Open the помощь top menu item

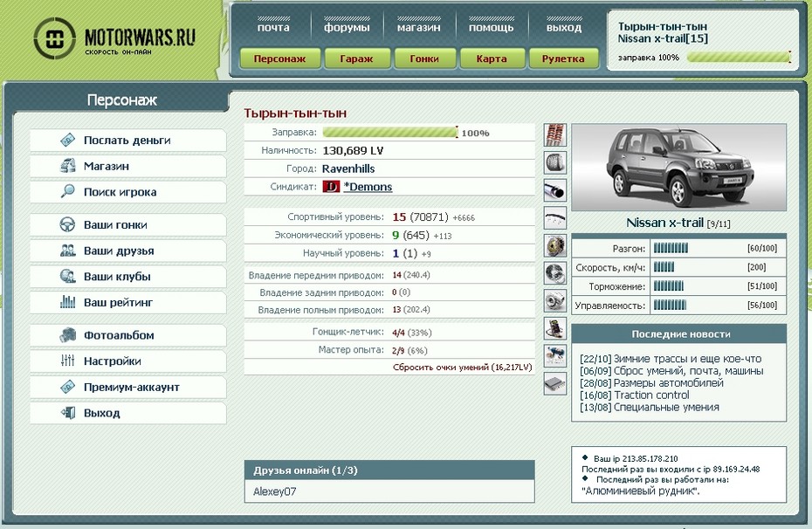pos(491,27)
